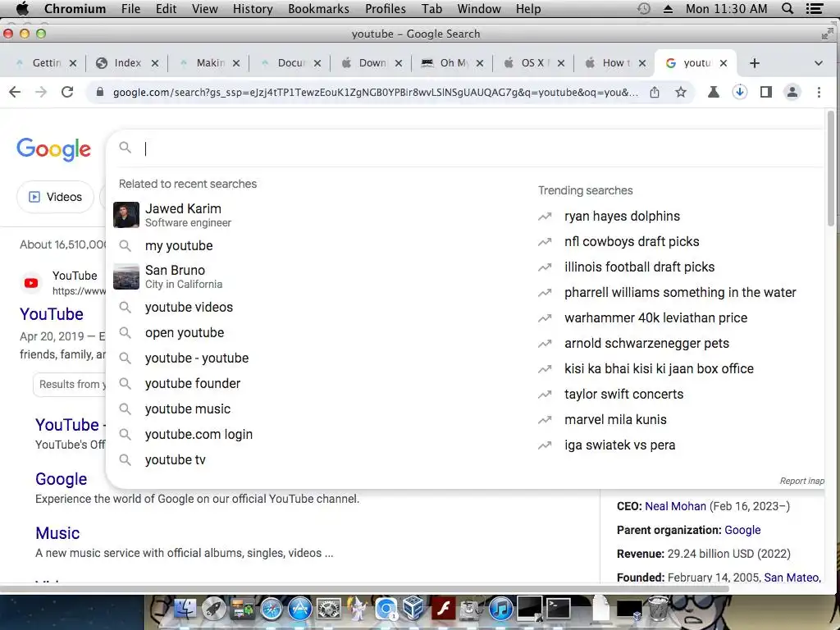Select trending 'arnold schwarzenegger pets'
The height and width of the screenshot is (630, 840).
[646, 344]
